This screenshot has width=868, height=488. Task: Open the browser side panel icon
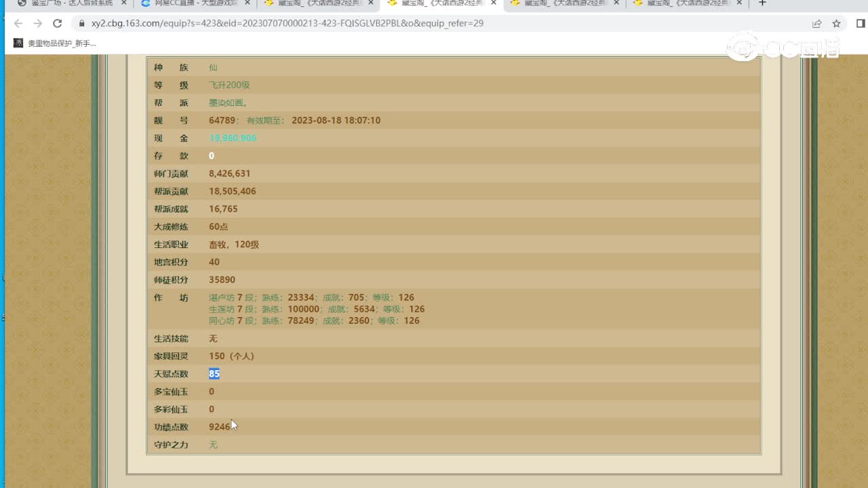point(860,23)
